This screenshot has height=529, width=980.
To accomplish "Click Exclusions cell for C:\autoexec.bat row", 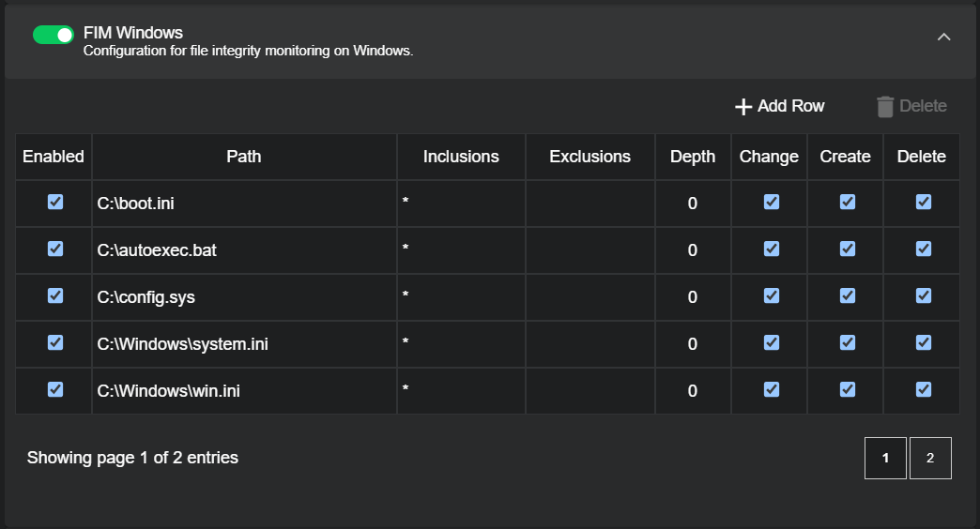I will (x=590, y=249).
